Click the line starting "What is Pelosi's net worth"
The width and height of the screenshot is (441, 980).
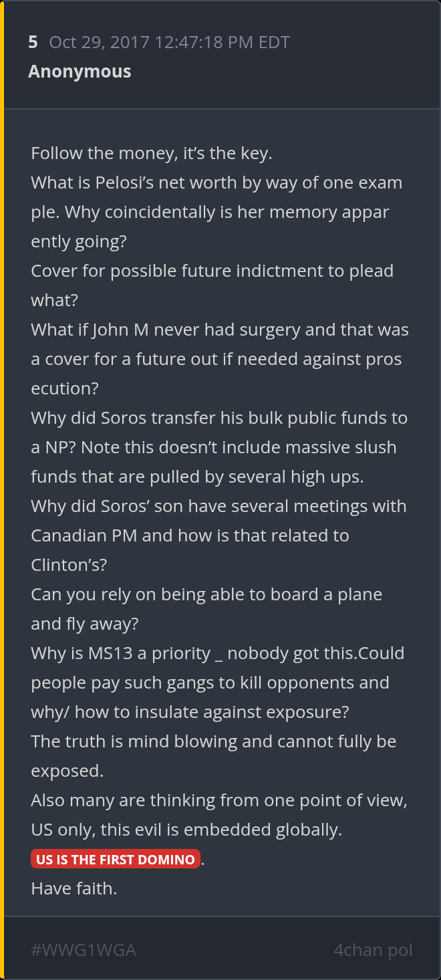(x=216, y=182)
